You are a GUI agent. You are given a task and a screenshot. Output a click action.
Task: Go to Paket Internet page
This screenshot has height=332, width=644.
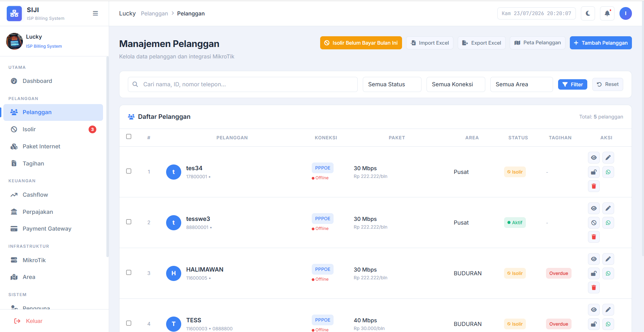(53, 146)
